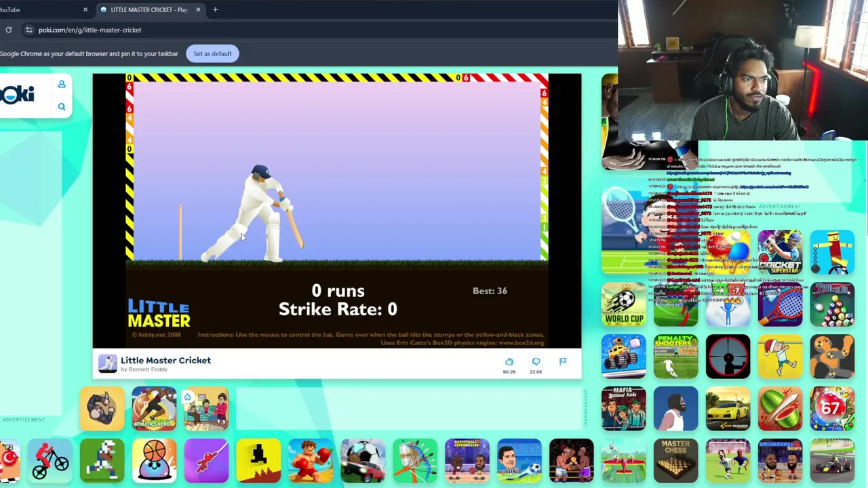Click the address bar URL

coord(90,30)
